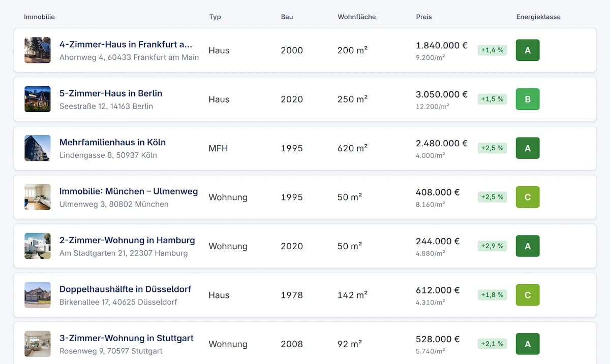This screenshot has width=610, height=364.
Task: Click the 2.480.000 € price
Action: point(442,143)
